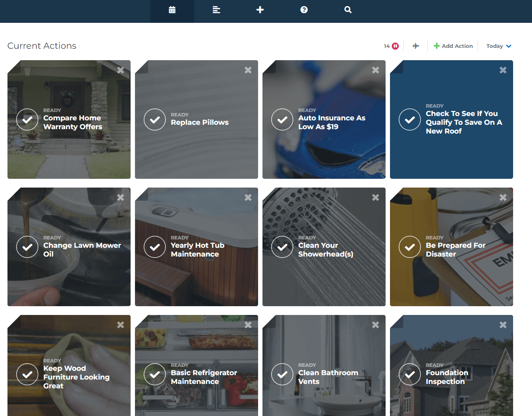532x416 pixels.
Task: Open the help question mark icon
Action: tap(304, 10)
